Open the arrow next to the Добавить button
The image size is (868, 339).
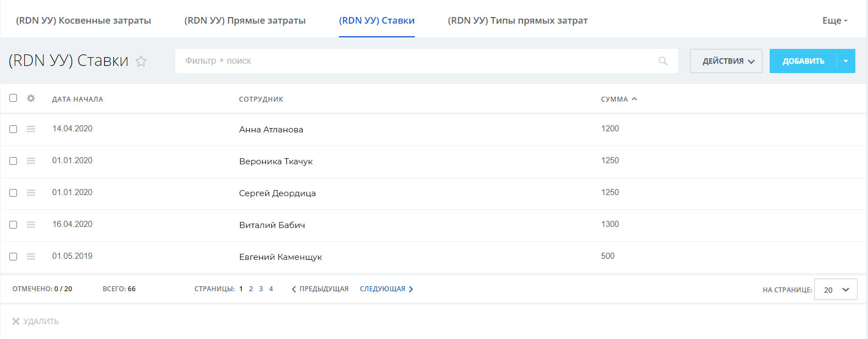coord(845,61)
